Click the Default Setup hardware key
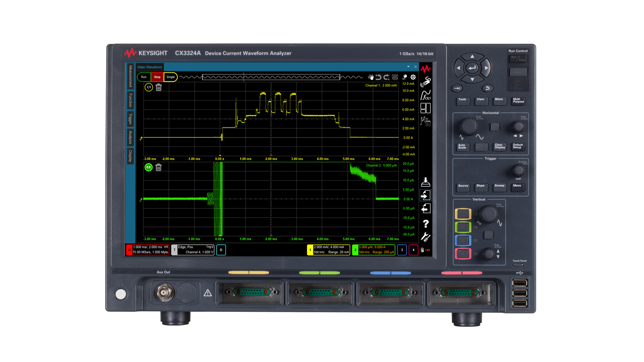Image resolution: width=644 pixels, height=362 pixels. (518, 146)
